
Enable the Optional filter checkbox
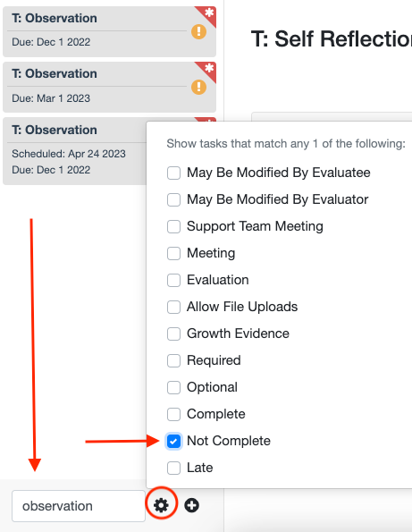pos(173,387)
